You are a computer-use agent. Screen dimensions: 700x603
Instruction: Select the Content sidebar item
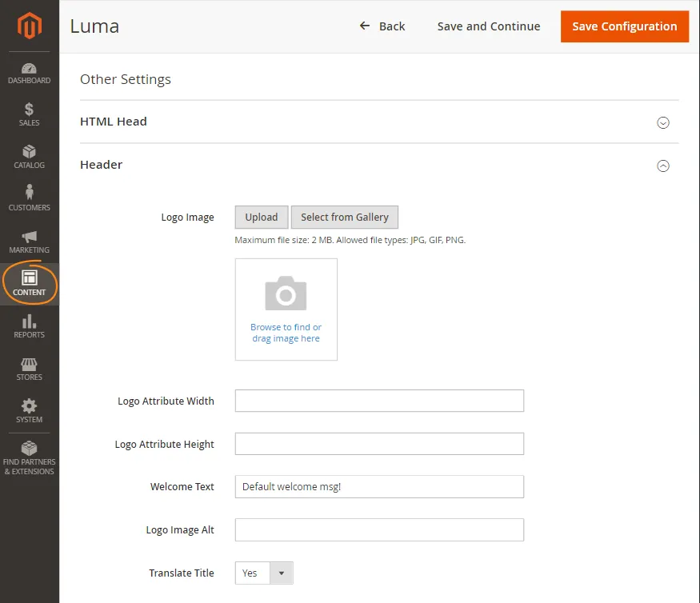[x=29, y=284]
